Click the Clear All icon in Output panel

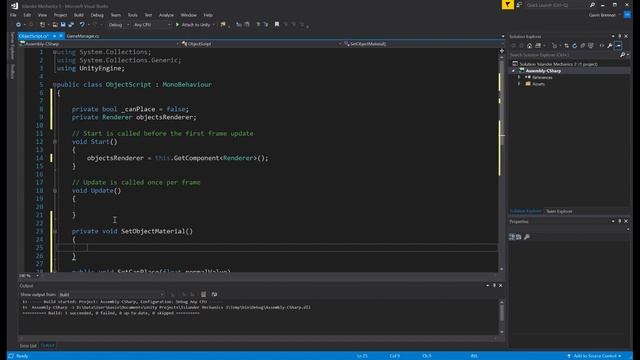pos(203,294)
